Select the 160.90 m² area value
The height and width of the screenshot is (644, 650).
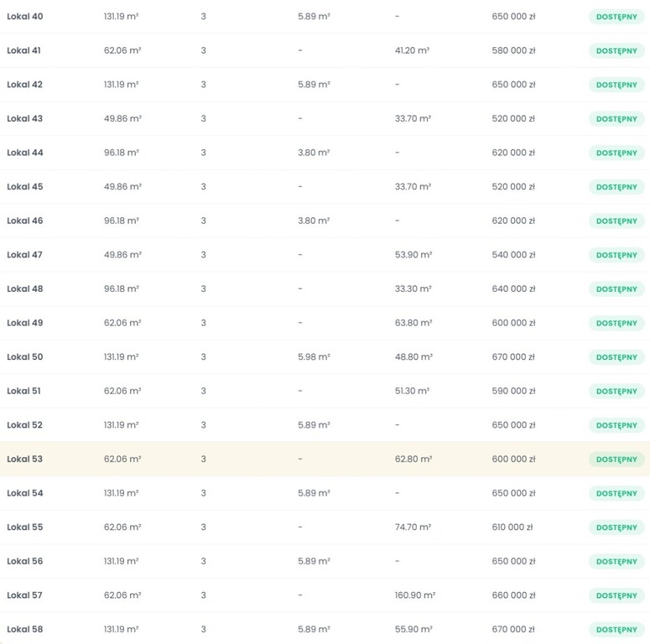[415, 595]
